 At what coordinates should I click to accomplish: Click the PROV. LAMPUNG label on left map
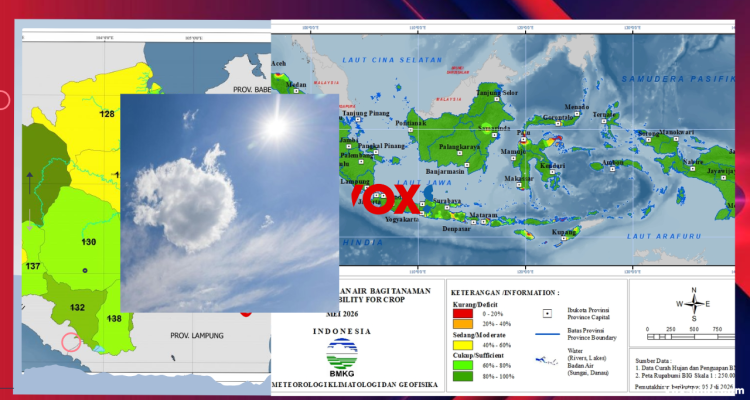coord(197,336)
